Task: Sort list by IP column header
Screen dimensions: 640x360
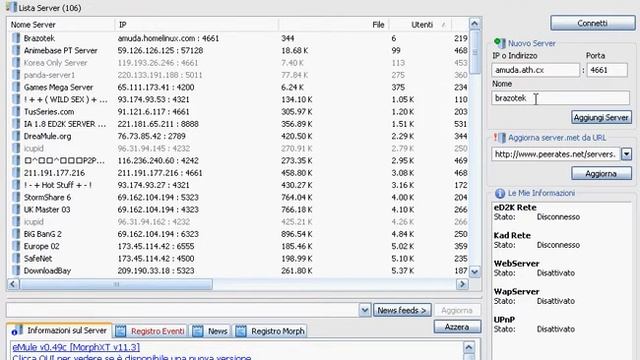Action: pyautogui.click(x=197, y=25)
